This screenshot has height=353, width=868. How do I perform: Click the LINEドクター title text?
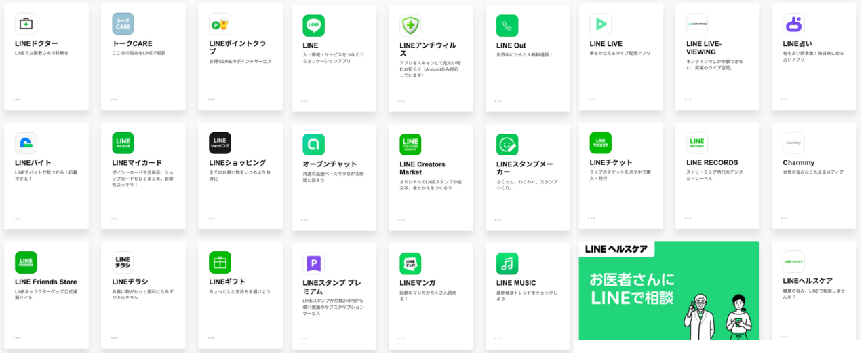coord(37,43)
